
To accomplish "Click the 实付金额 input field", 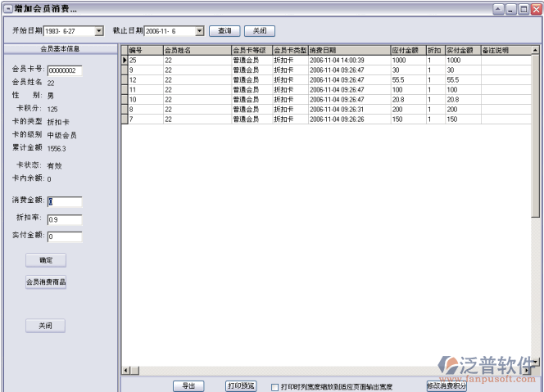I will 65,237.
